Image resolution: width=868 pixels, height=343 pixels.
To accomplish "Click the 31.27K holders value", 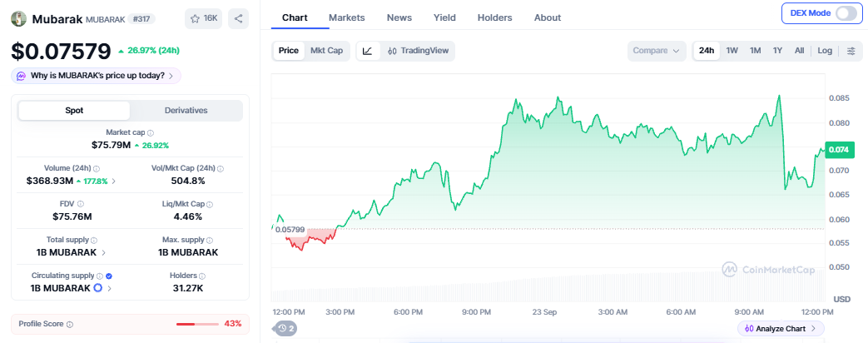I will pyautogui.click(x=187, y=288).
